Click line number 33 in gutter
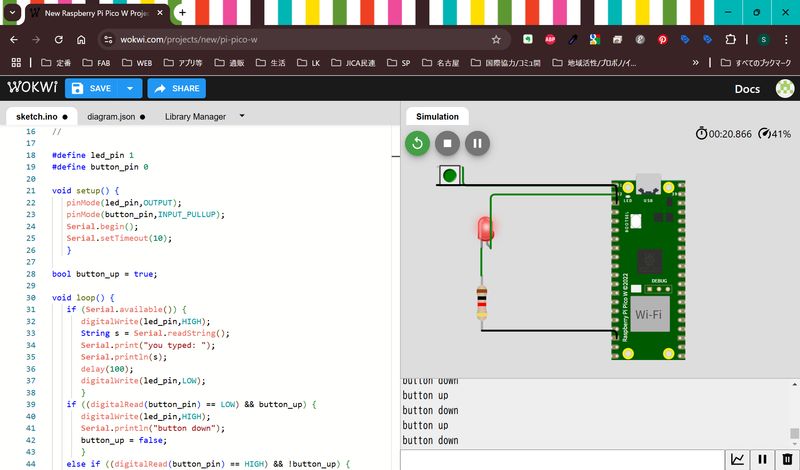The width and height of the screenshot is (800, 470). coord(31,333)
